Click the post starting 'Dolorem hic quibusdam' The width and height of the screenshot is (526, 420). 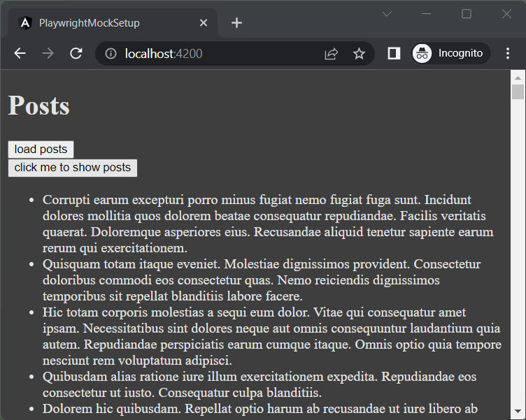(x=260, y=409)
